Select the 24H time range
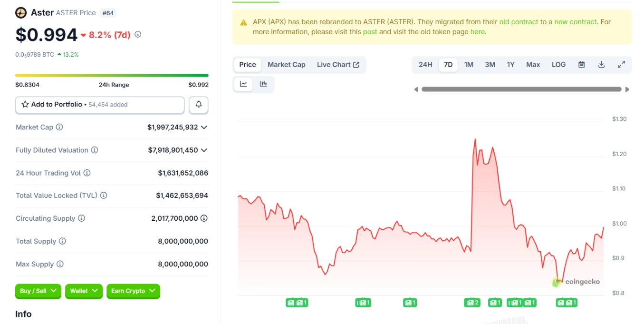The width and height of the screenshot is (644, 324). pos(425,65)
